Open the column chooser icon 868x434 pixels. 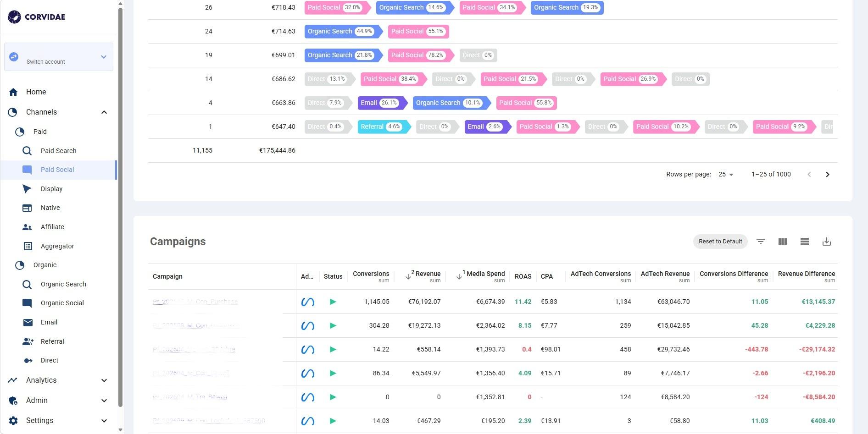pyautogui.click(x=783, y=242)
